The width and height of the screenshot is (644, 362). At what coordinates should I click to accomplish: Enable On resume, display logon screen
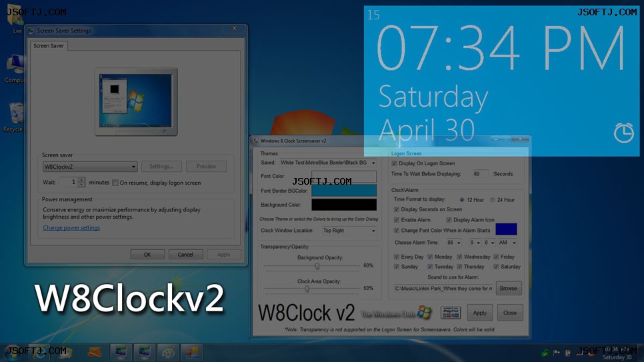tap(115, 183)
